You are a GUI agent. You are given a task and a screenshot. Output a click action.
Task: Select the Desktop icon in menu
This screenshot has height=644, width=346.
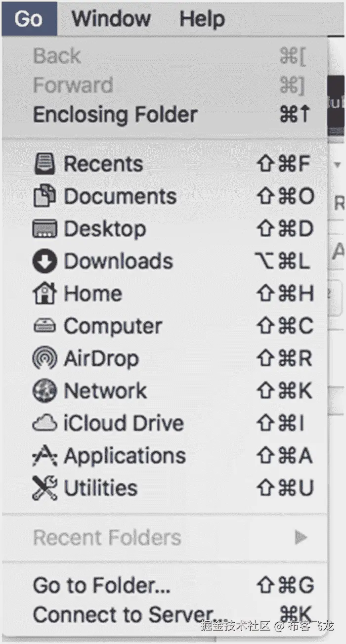pos(45,229)
